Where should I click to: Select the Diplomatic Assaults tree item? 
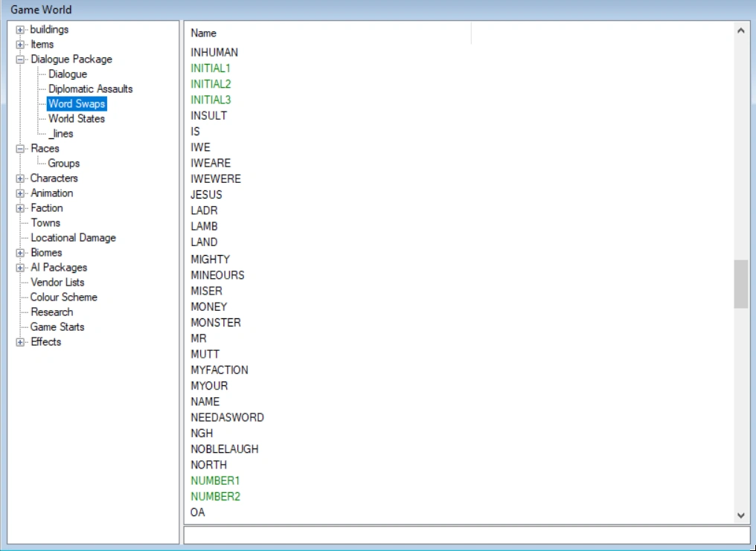[x=90, y=89]
